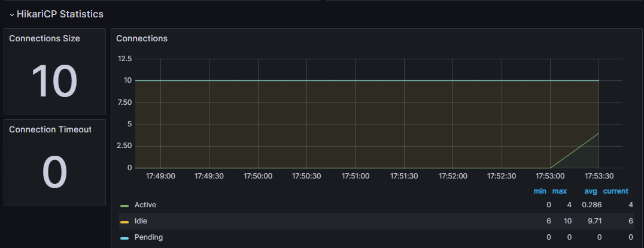The width and height of the screenshot is (644, 248).
Task: Click the 12.5 y-axis label
Action: tap(124, 59)
